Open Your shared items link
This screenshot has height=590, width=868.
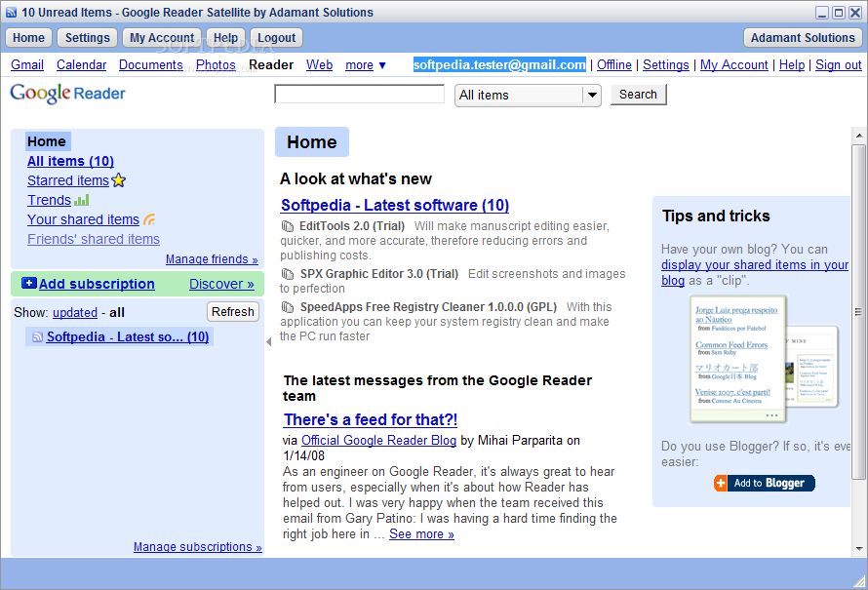pyautogui.click(x=84, y=219)
